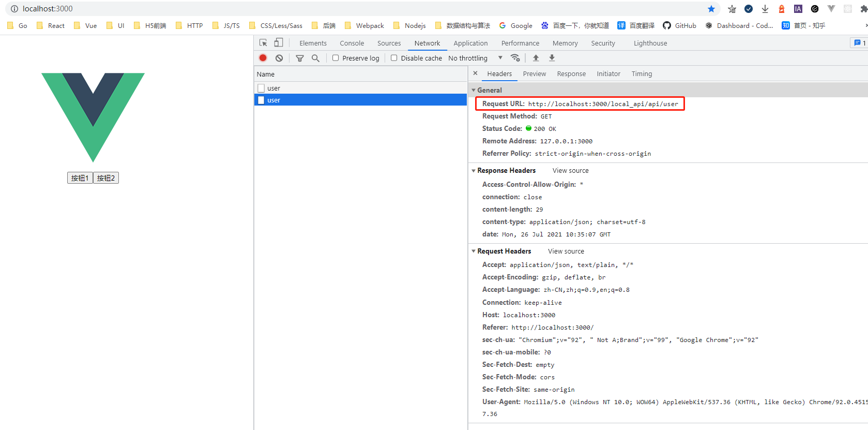This screenshot has width=868, height=430.
Task: Click the Name column header
Action: pyautogui.click(x=360, y=74)
